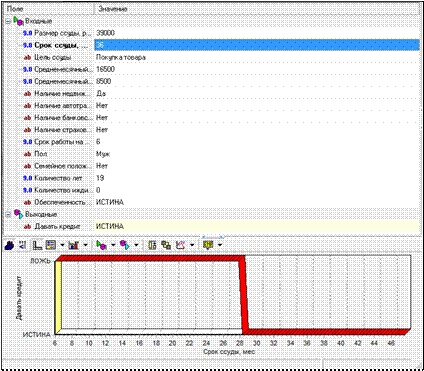
Task: Click the legend list toolbar icon
Action: click(51, 245)
